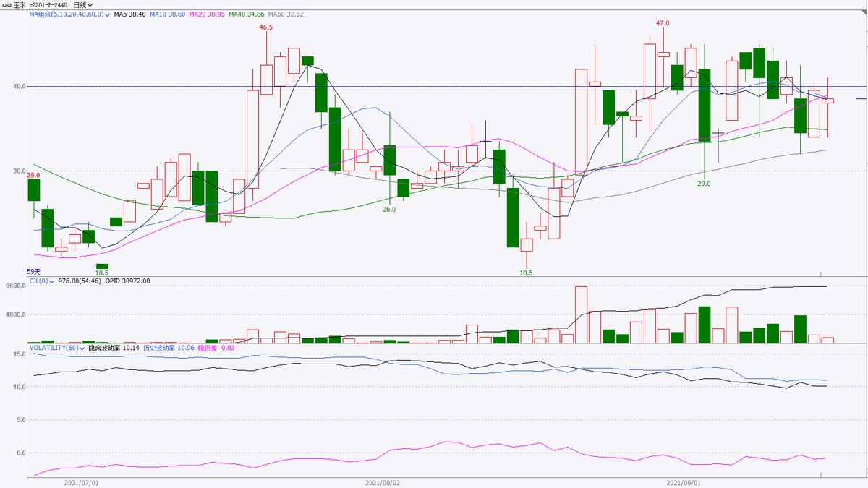868x488 pixels.
Task: Click the 47.0 high price label
Action: point(663,23)
